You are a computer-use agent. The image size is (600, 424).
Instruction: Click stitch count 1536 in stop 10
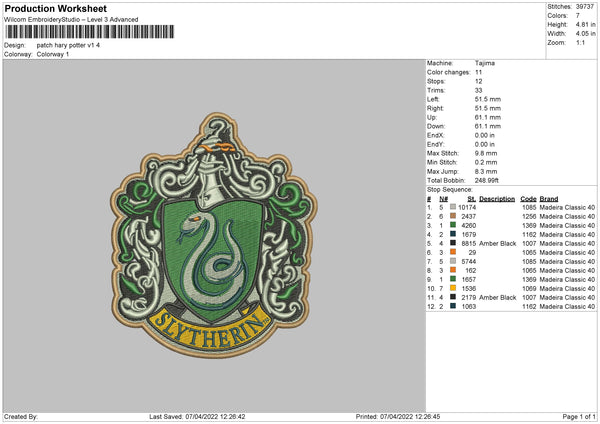(x=469, y=289)
